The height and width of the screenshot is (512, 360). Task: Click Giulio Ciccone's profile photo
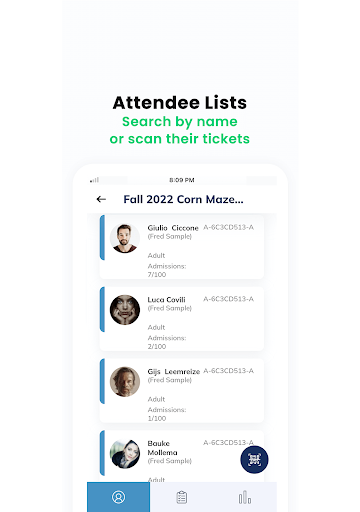[125, 238]
